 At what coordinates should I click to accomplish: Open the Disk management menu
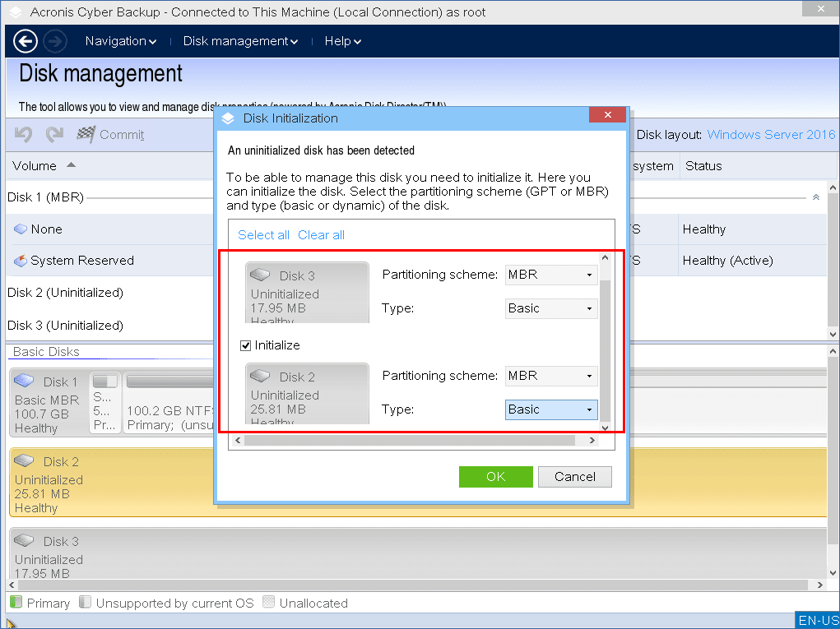[x=239, y=41]
